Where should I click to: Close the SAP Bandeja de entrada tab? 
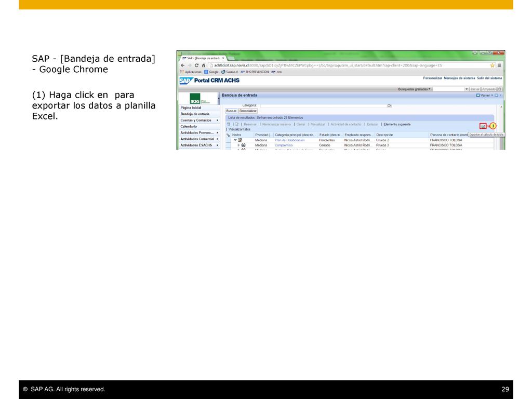coord(223,58)
